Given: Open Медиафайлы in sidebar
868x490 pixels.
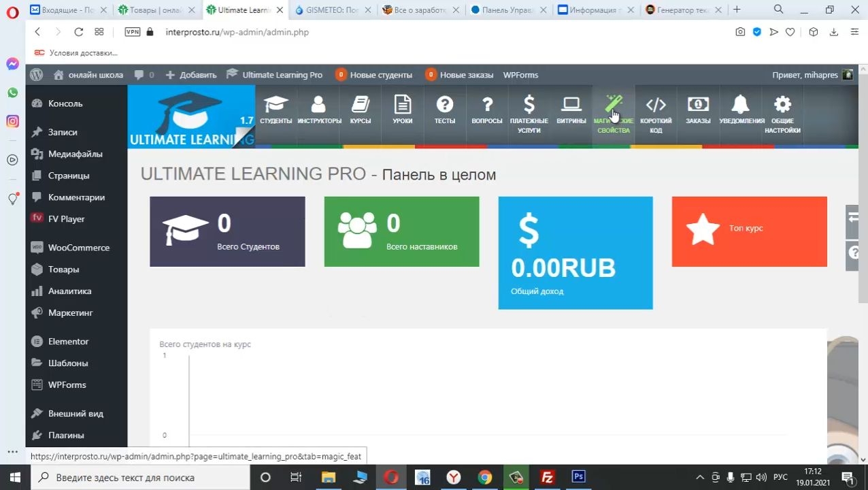Looking at the screenshot, I should [76, 154].
